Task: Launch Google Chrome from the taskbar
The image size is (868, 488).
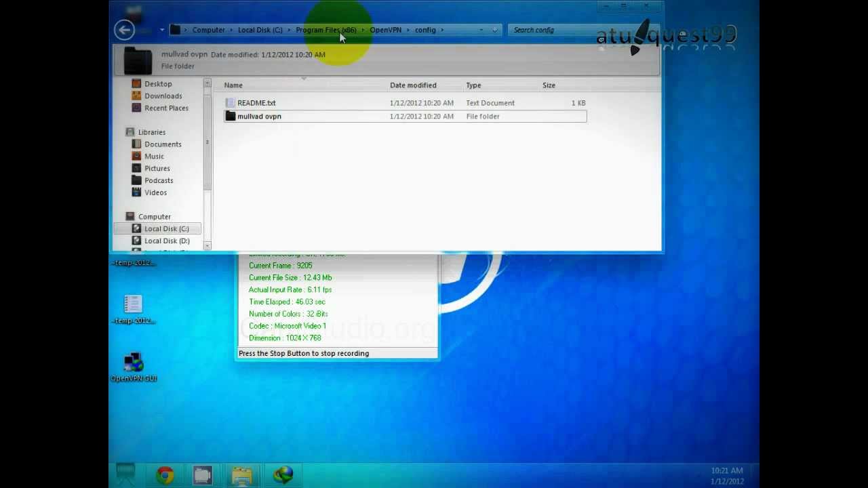Action: click(x=165, y=475)
